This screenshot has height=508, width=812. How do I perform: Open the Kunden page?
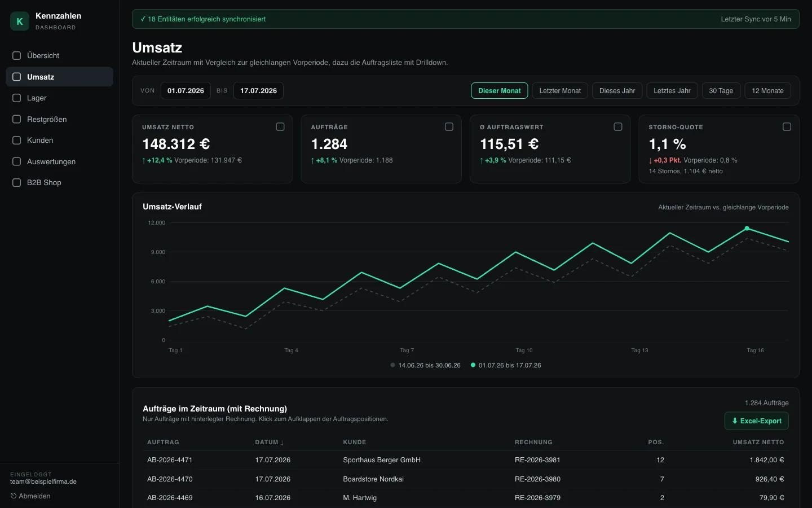(59, 140)
